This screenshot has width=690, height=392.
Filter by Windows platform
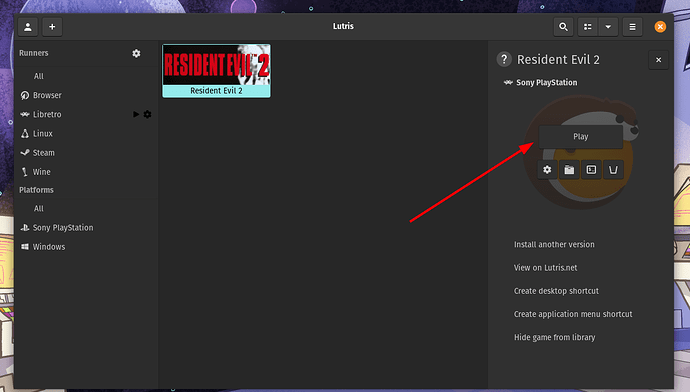49,247
